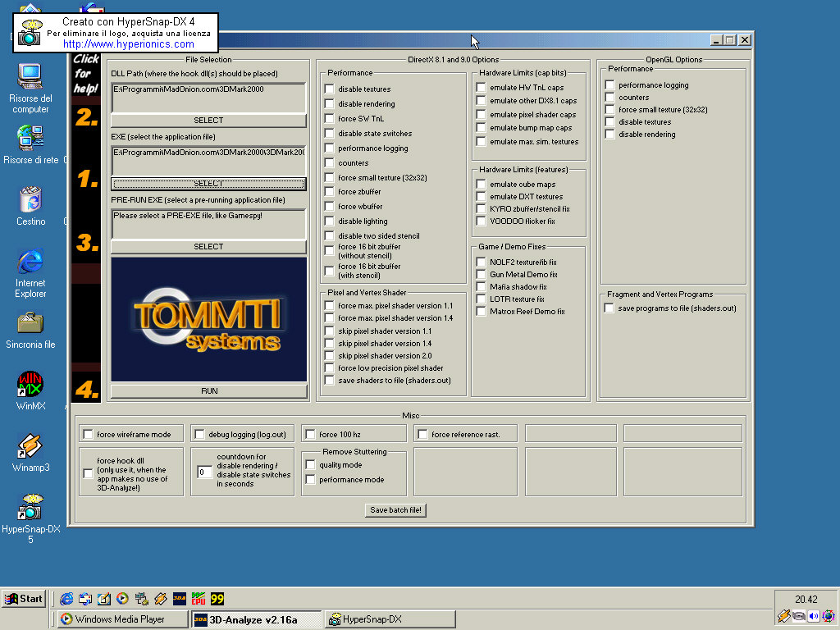Viewport: 840px width, 630px height.
Task: Check OpenGL force small texture (32x32)
Action: click(x=609, y=110)
